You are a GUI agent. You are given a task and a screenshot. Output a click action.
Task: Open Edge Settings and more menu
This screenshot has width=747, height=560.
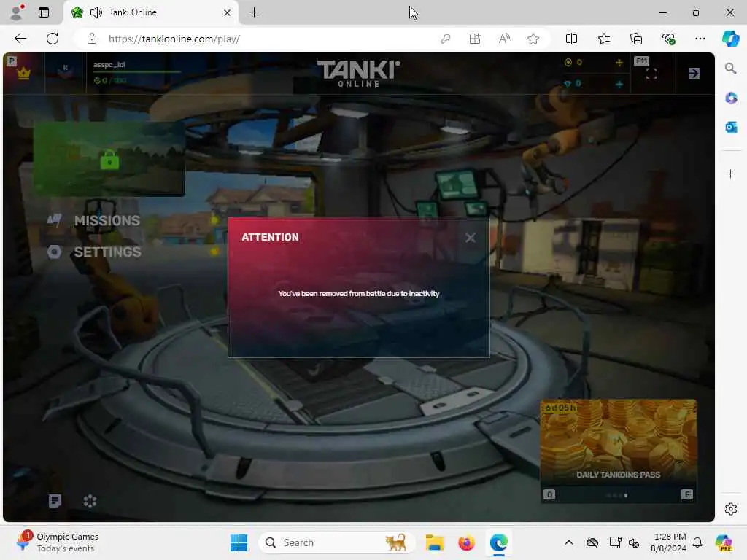click(x=700, y=39)
